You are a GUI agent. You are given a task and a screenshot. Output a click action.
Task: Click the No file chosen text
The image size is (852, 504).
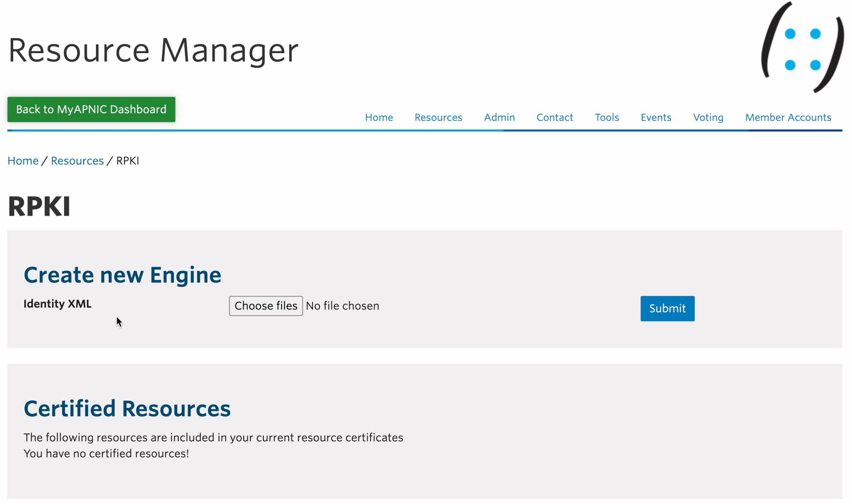pyautogui.click(x=342, y=306)
